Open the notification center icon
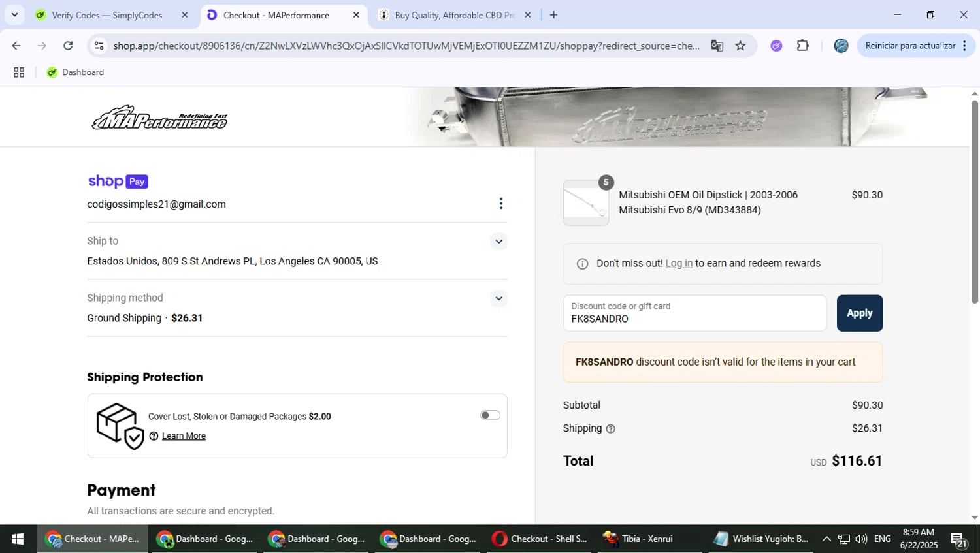The height and width of the screenshot is (553, 980). point(959,539)
